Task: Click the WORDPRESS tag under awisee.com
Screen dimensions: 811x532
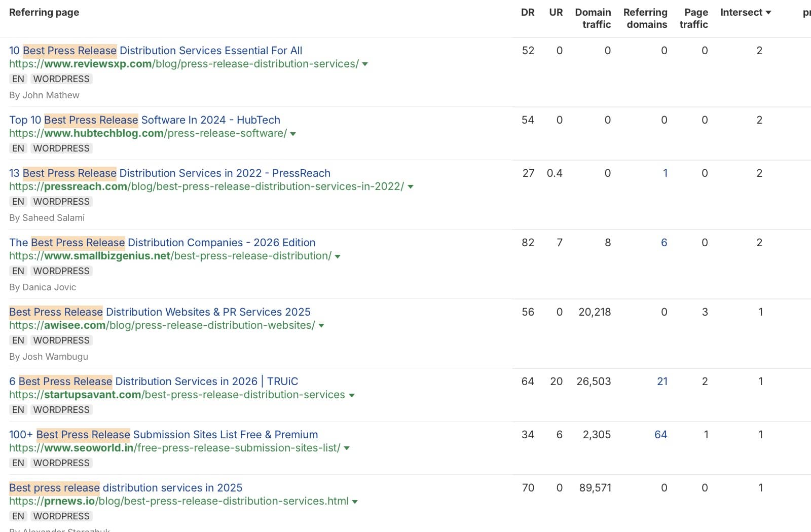Action: [61, 340]
